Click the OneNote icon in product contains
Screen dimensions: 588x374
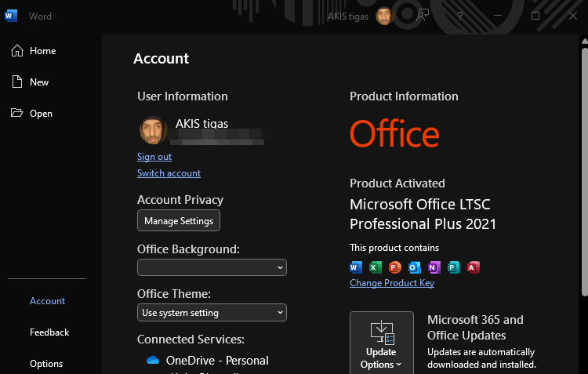[x=434, y=267]
